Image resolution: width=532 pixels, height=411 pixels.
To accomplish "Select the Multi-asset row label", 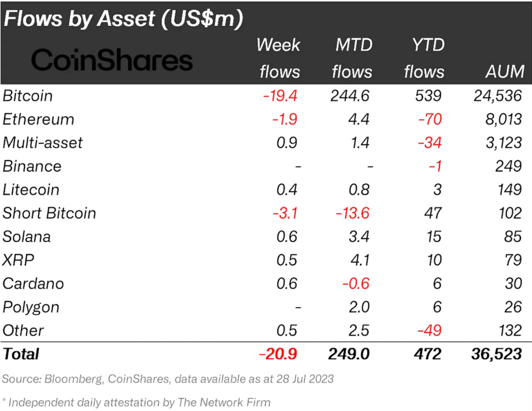I will [43, 143].
